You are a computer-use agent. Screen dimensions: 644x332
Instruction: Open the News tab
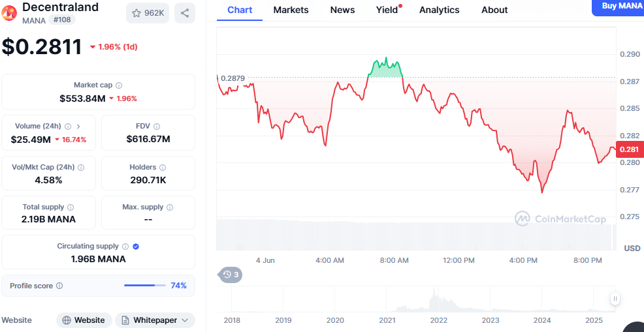[342, 10]
